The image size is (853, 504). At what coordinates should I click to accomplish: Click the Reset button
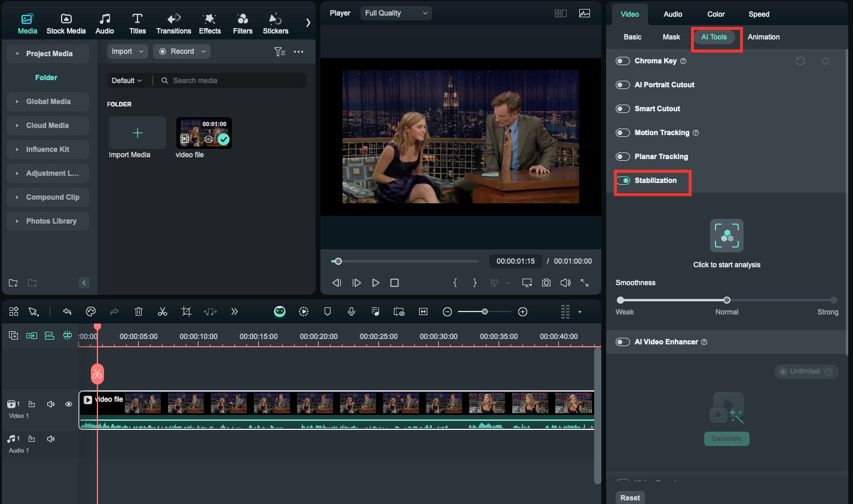coord(630,497)
